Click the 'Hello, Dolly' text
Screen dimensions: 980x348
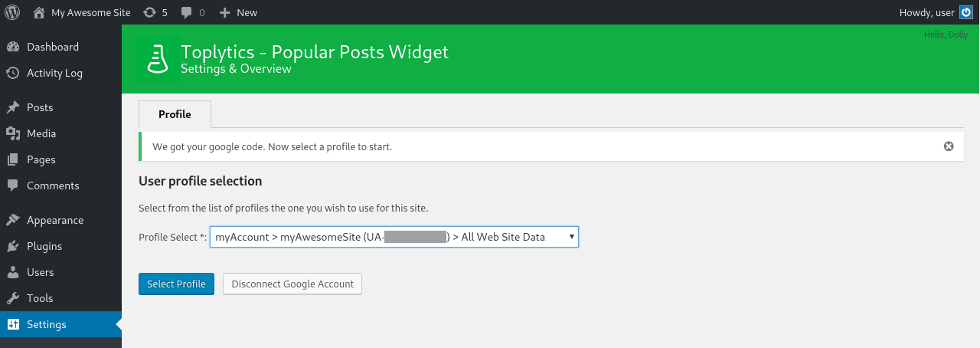(946, 34)
